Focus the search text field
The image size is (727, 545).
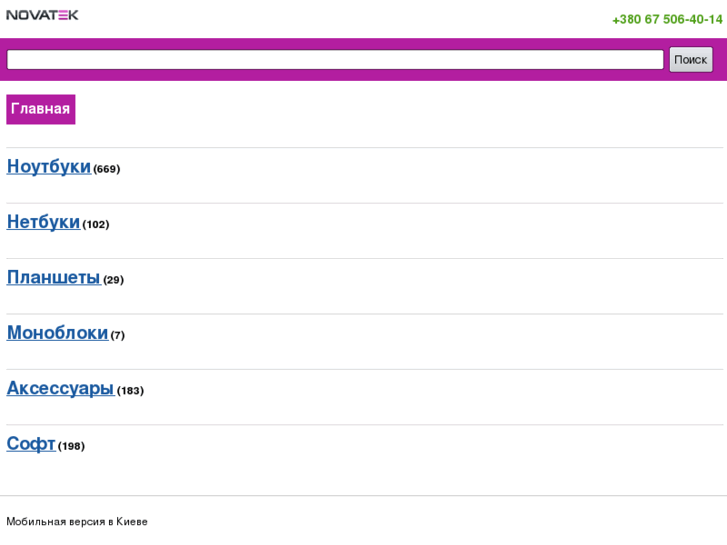(x=335, y=60)
